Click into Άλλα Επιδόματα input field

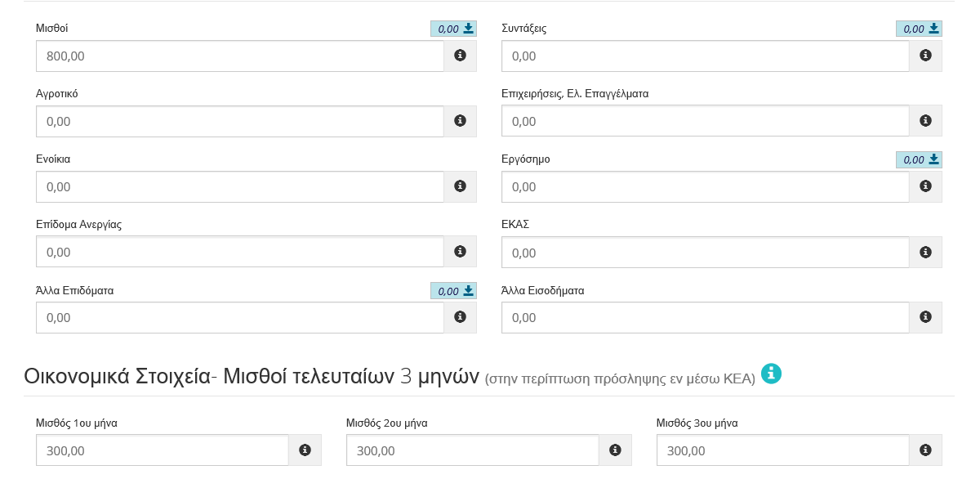240,317
